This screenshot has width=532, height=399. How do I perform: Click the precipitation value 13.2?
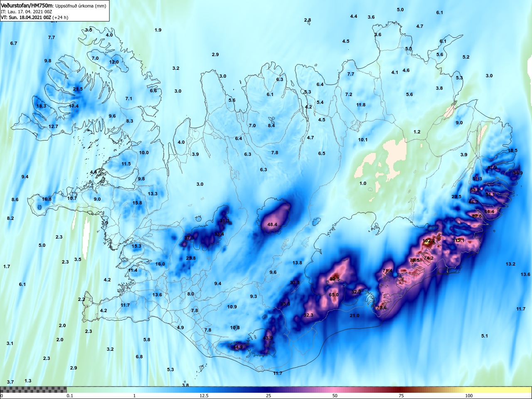(x=510, y=264)
